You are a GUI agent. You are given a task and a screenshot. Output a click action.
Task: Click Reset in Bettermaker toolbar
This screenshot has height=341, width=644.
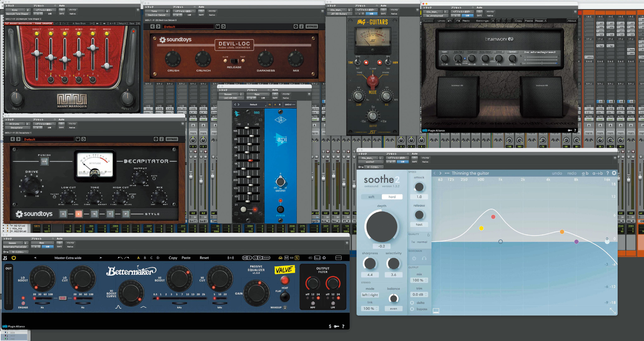click(x=204, y=258)
